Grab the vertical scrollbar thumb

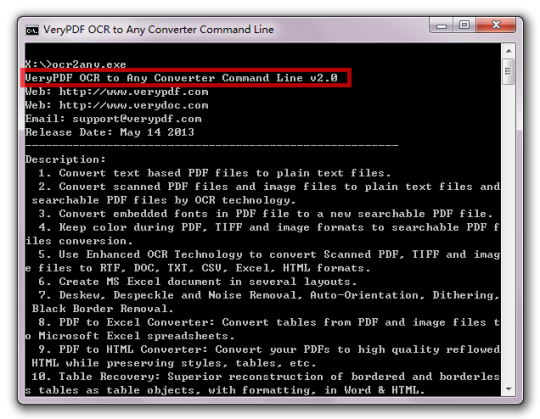(x=508, y=71)
